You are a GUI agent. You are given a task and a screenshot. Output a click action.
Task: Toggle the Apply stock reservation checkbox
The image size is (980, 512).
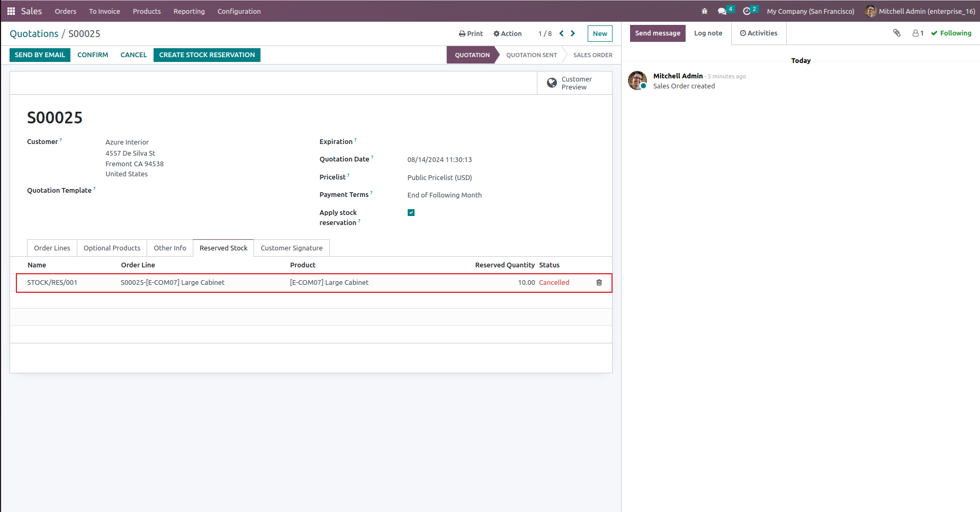pos(411,212)
